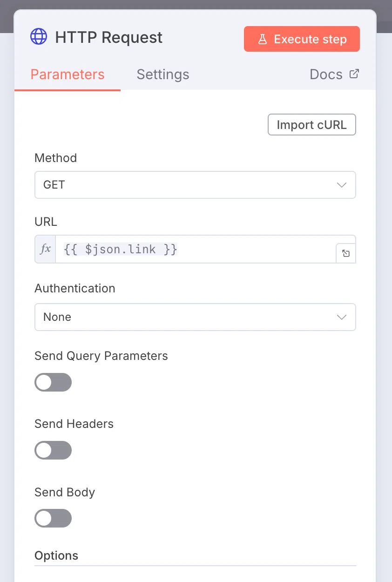Image resolution: width=392 pixels, height=582 pixels.
Task: Open the Method dropdown showing GET
Action: 195,185
